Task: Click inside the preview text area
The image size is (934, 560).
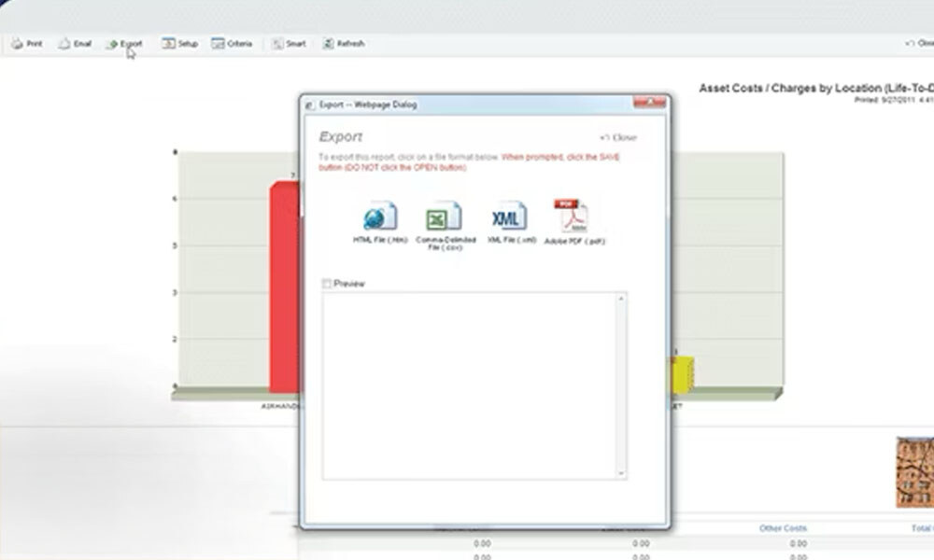Action: pyautogui.click(x=467, y=385)
